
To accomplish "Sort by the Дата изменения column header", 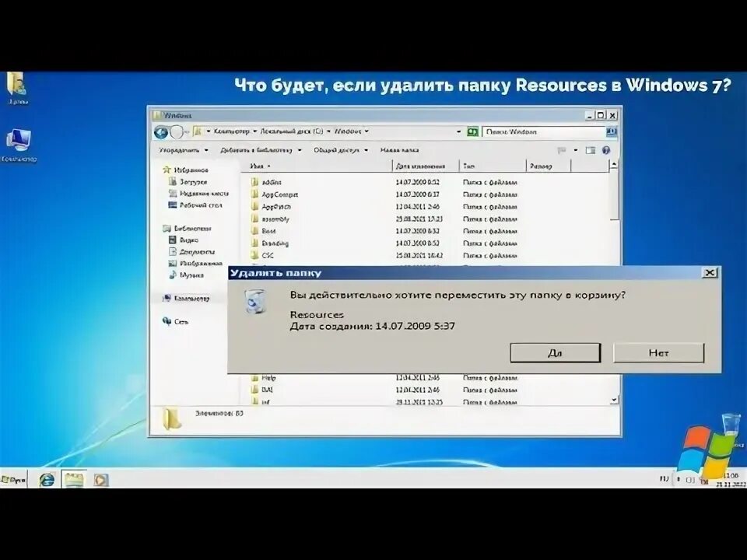I will point(426,166).
